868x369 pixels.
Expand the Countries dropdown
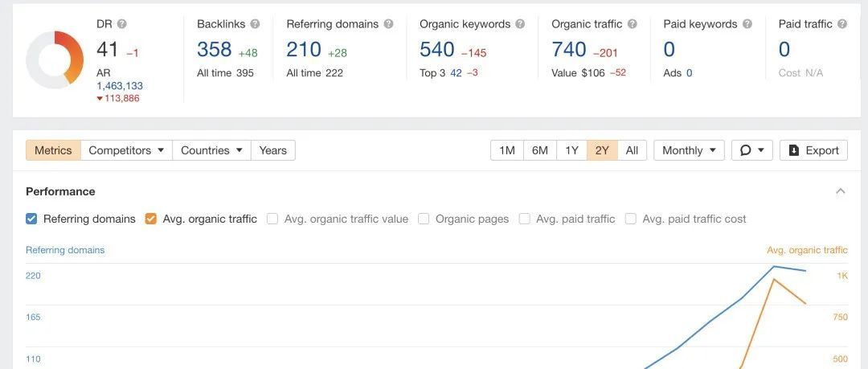coord(211,150)
